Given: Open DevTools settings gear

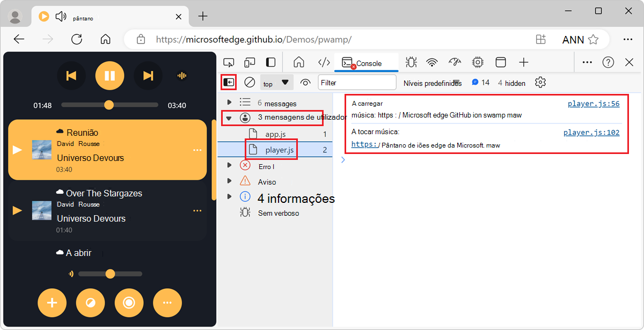Looking at the screenshot, I should click(540, 82).
